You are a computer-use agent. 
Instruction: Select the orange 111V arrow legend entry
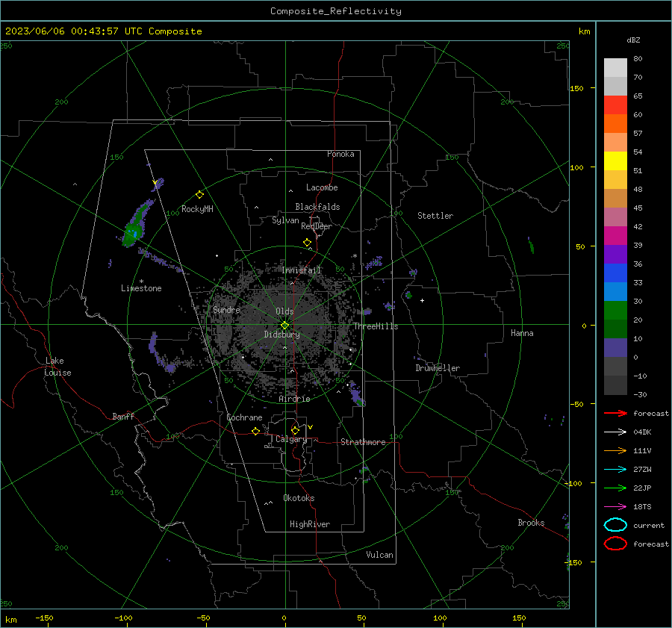pyautogui.click(x=615, y=450)
